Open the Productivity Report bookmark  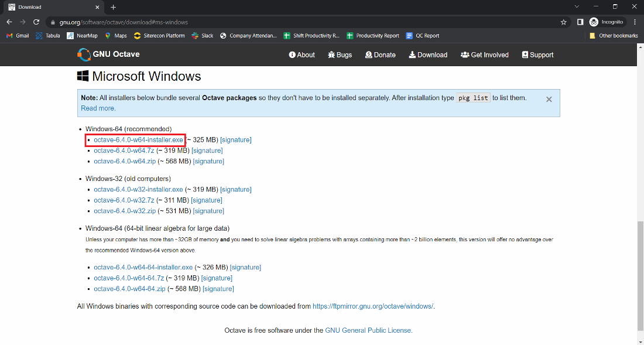[x=373, y=36]
